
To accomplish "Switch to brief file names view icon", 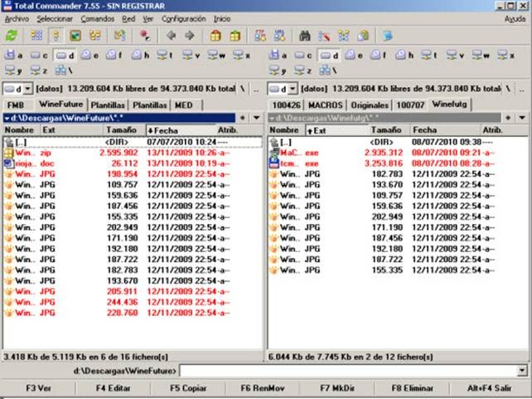I will (36, 36).
